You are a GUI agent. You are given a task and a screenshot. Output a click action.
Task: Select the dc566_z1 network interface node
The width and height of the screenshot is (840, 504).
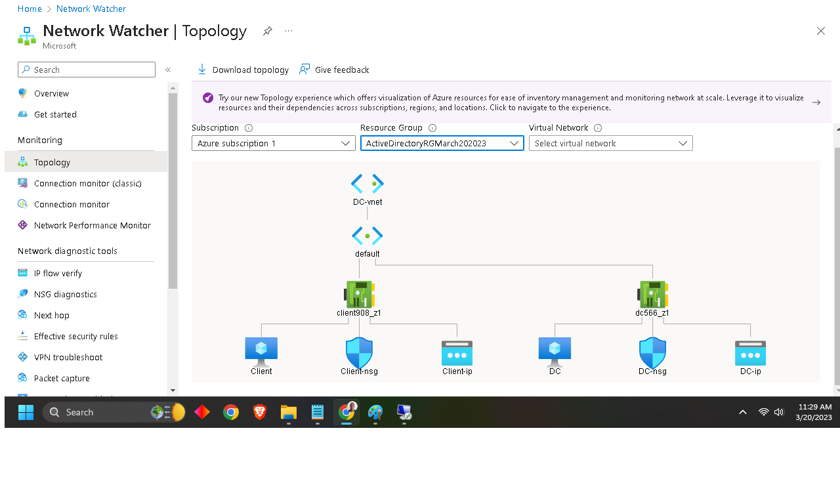tap(653, 295)
